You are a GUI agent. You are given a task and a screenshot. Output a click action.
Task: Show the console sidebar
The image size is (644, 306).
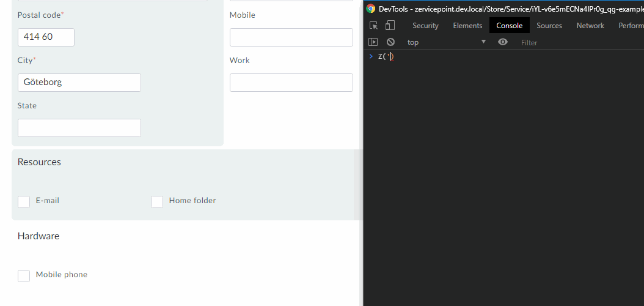[373, 42]
